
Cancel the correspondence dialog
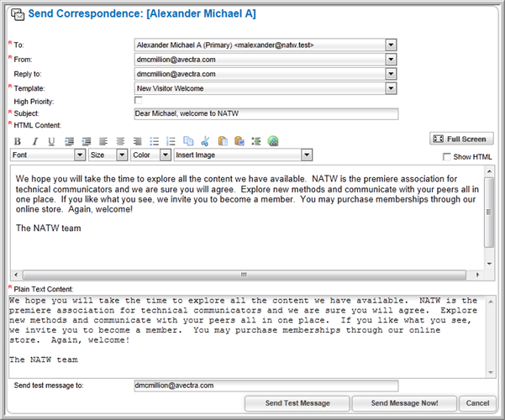pyautogui.click(x=477, y=403)
